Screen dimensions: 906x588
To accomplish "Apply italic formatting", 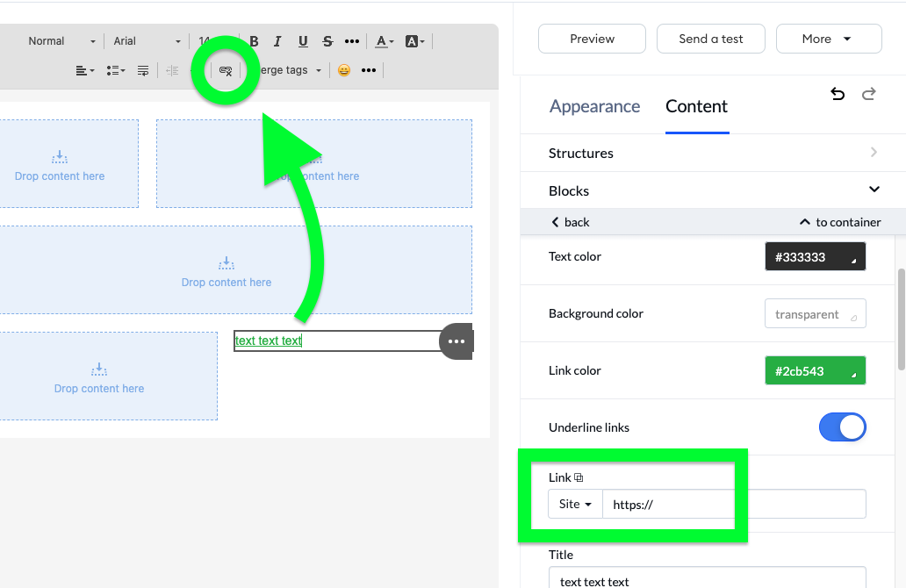I will pos(277,41).
